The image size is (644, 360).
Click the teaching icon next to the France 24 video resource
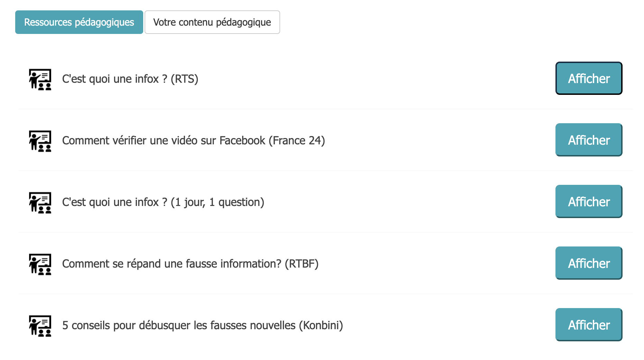[x=40, y=141]
